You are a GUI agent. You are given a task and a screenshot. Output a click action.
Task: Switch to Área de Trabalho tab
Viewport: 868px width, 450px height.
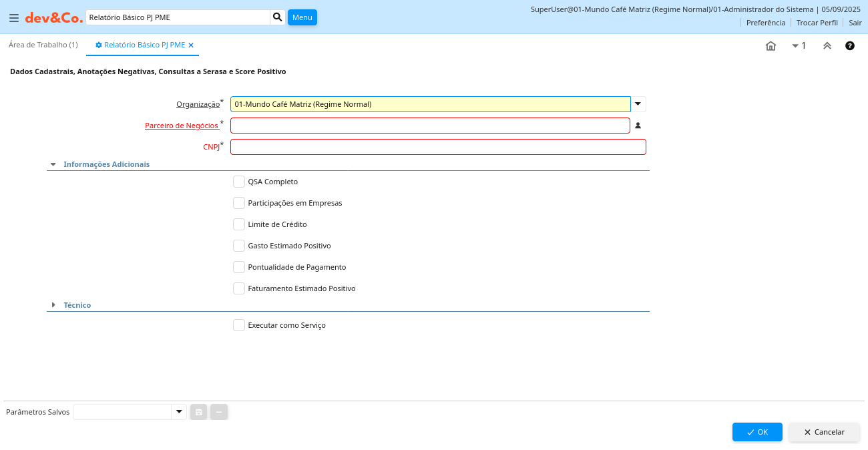43,45
